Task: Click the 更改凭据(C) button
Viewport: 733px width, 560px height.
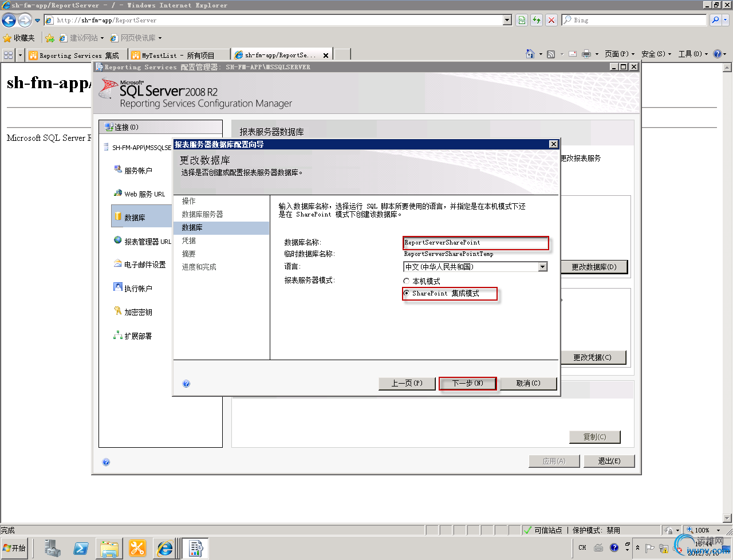Action: tap(593, 357)
